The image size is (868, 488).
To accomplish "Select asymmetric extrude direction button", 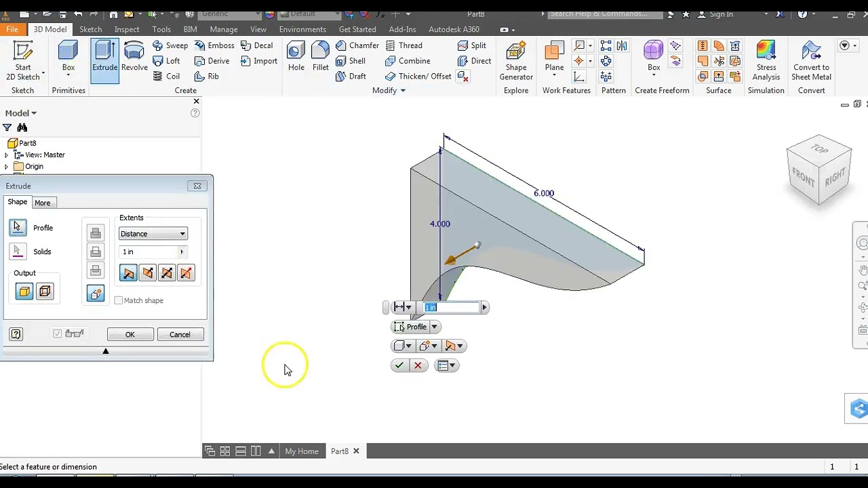I will pyautogui.click(x=186, y=273).
